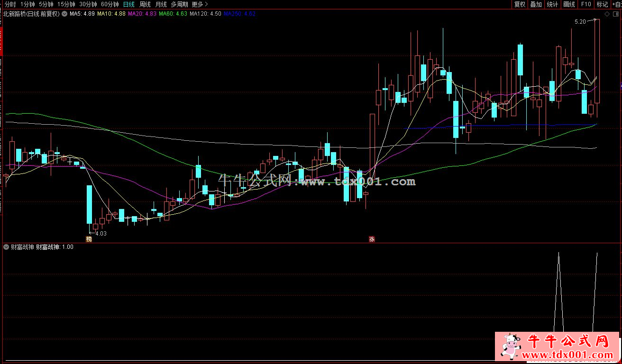Expand the 更多 more periods menu

coord(200,4)
